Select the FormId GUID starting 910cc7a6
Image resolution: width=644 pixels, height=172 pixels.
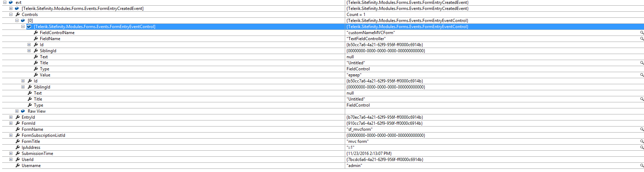pyautogui.click(x=385, y=123)
